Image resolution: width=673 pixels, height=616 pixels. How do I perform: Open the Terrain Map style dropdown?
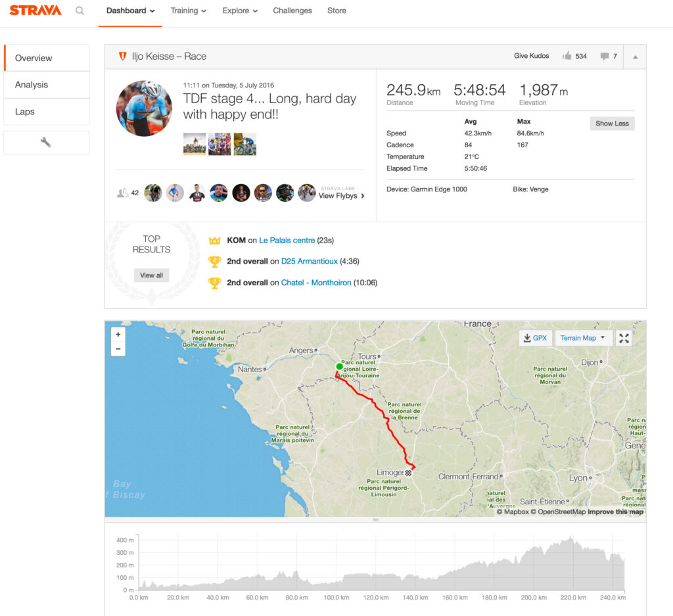pyautogui.click(x=584, y=339)
